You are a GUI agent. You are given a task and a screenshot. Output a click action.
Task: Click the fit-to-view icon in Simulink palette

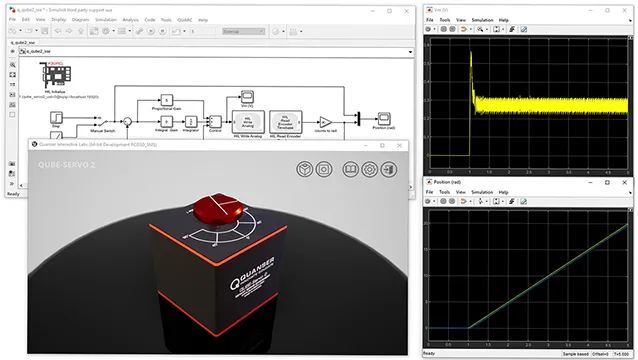[x=13, y=75]
